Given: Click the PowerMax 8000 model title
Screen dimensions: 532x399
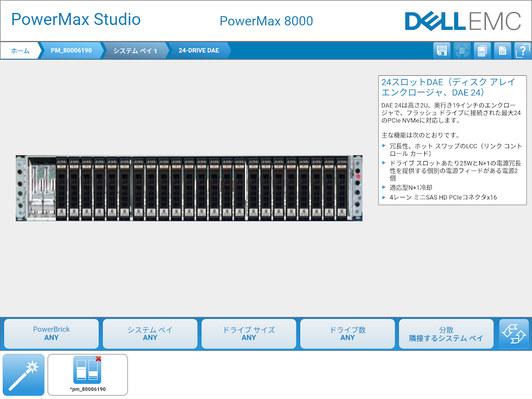Looking at the screenshot, I should (266, 21).
